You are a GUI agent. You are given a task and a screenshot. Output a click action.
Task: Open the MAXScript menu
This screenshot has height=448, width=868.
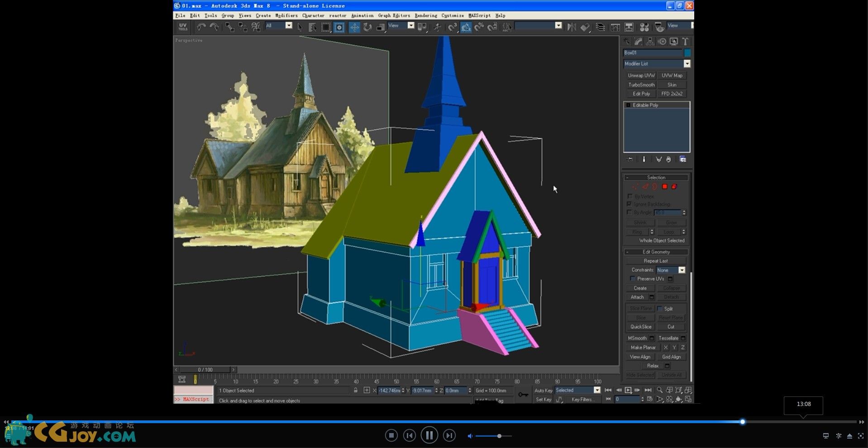tap(480, 15)
